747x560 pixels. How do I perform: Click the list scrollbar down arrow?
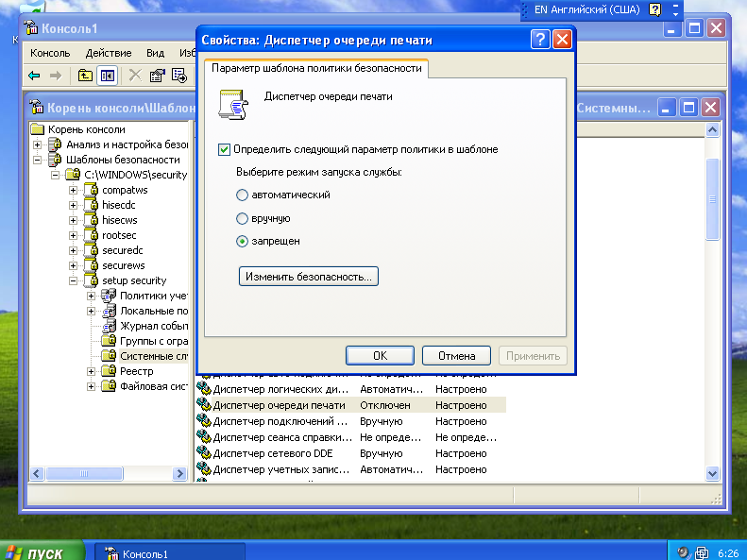pos(712,473)
